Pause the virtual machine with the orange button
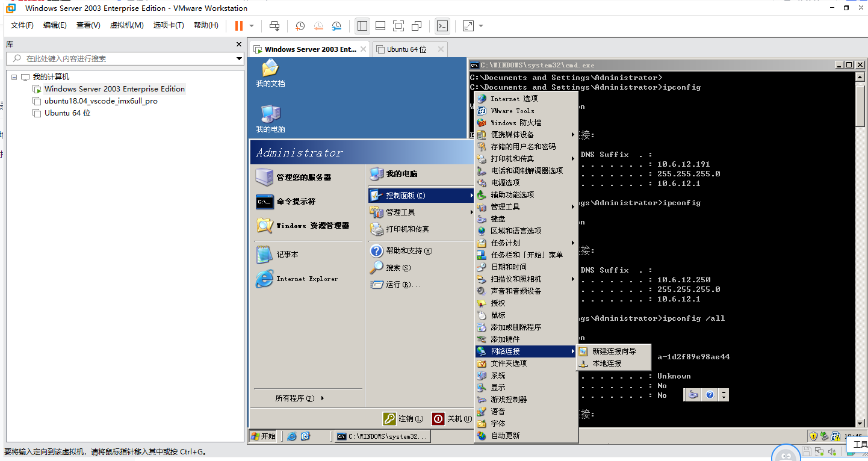This screenshot has width=868, height=461. pyautogui.click(x=239, y=26)
